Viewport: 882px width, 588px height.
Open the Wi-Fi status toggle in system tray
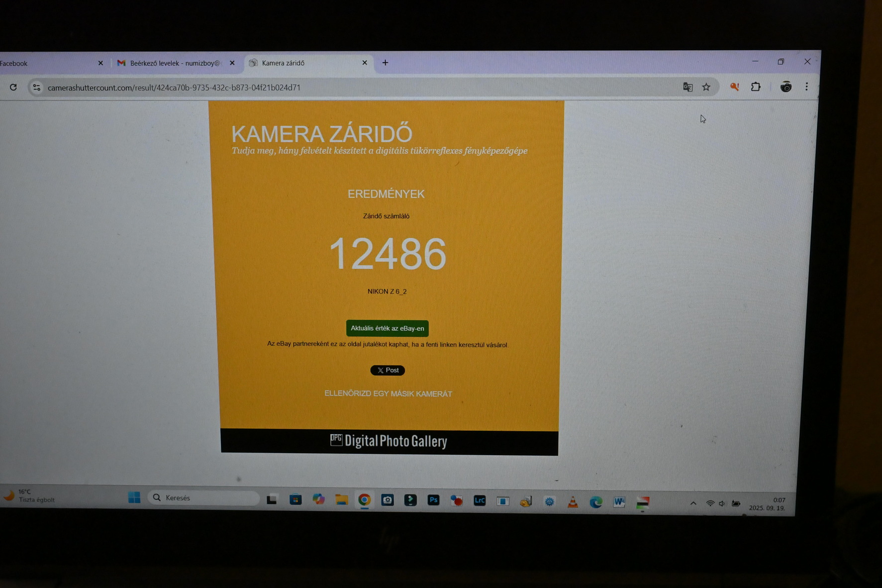point(710,503)
